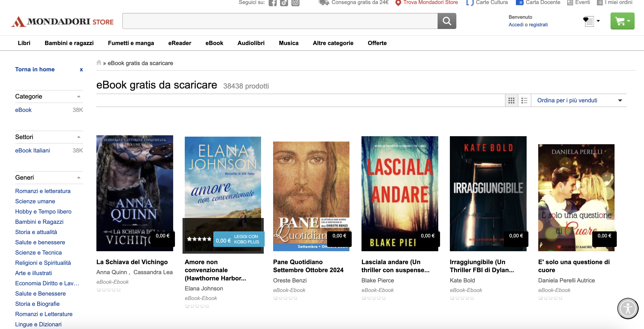644x329 pixels.
Task: Filter by Religioni e Spiritualità genre
Action: [43, 263]
